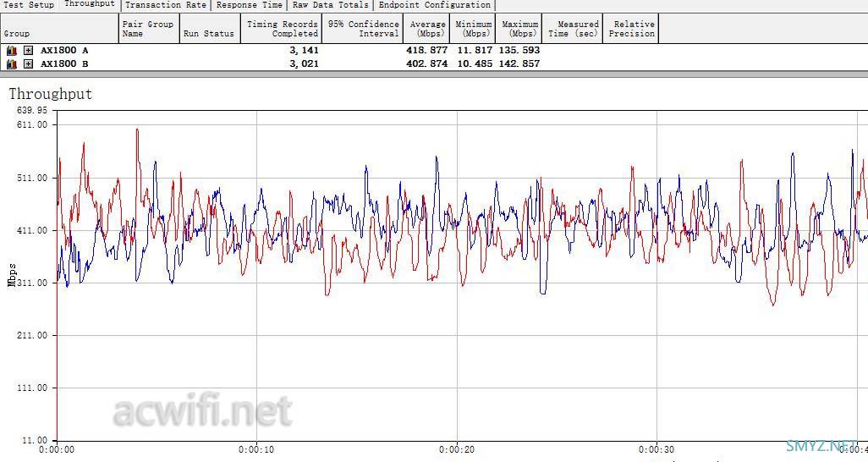
Task: Click the 0:00:20 time axis label
Action: 457,450
